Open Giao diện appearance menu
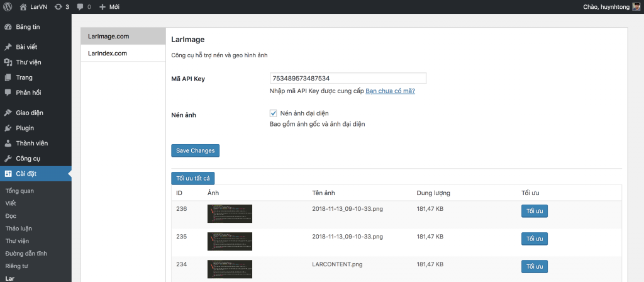 [x=30, y=113]
